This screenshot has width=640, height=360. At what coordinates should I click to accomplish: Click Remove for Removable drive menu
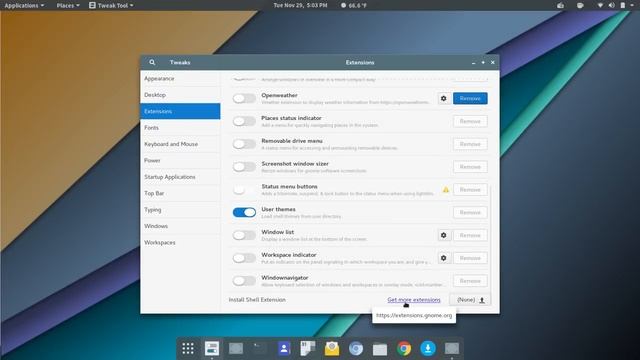(470, 144)
